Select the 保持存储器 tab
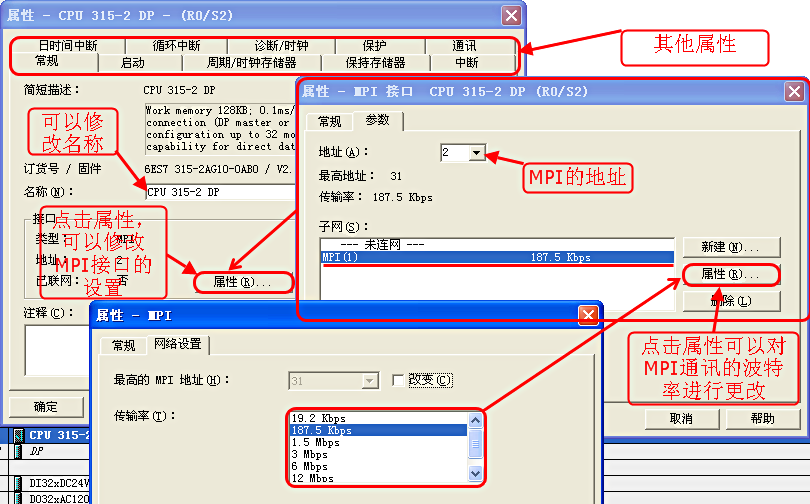The width and height of the screenshot is (810, 504). [376, 63]
